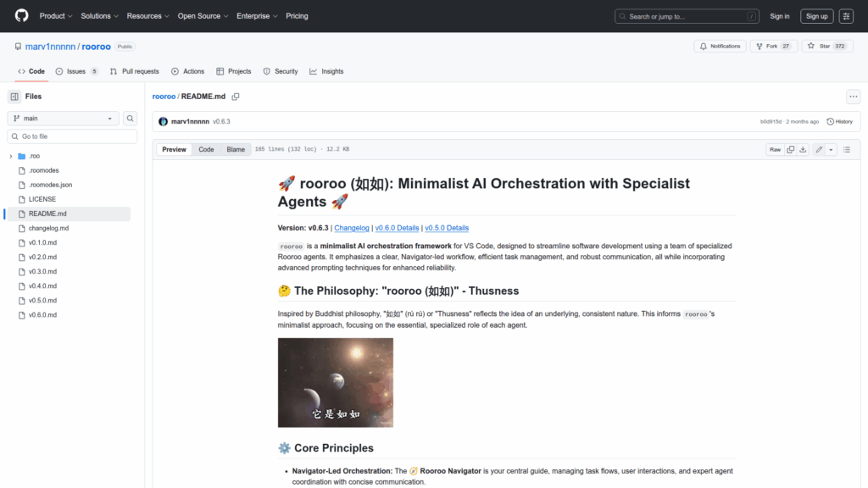Star the rooroo repository
This screenshot has width=868, height=488.
pyautogui.click(x=821, y=46)
